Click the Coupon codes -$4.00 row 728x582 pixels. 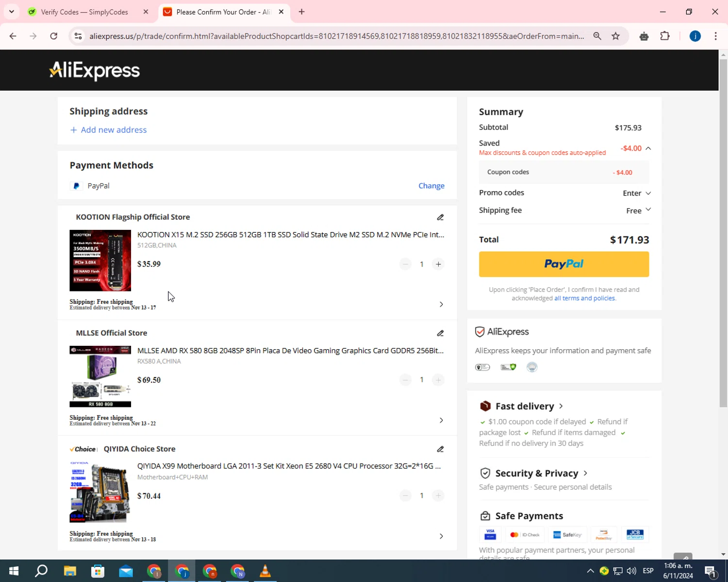coord(564,172)
